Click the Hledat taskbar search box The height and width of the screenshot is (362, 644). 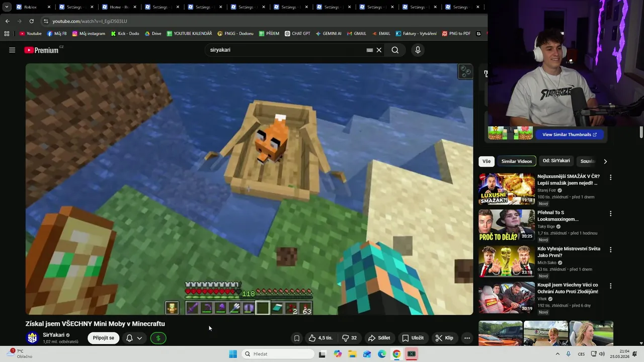[x=277, y=354]
